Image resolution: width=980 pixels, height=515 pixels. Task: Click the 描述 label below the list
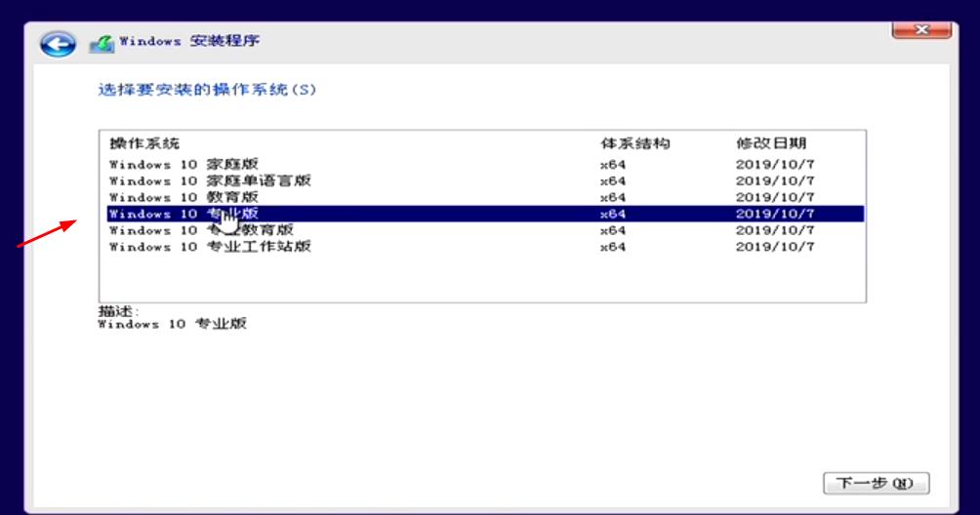(119, 311)
